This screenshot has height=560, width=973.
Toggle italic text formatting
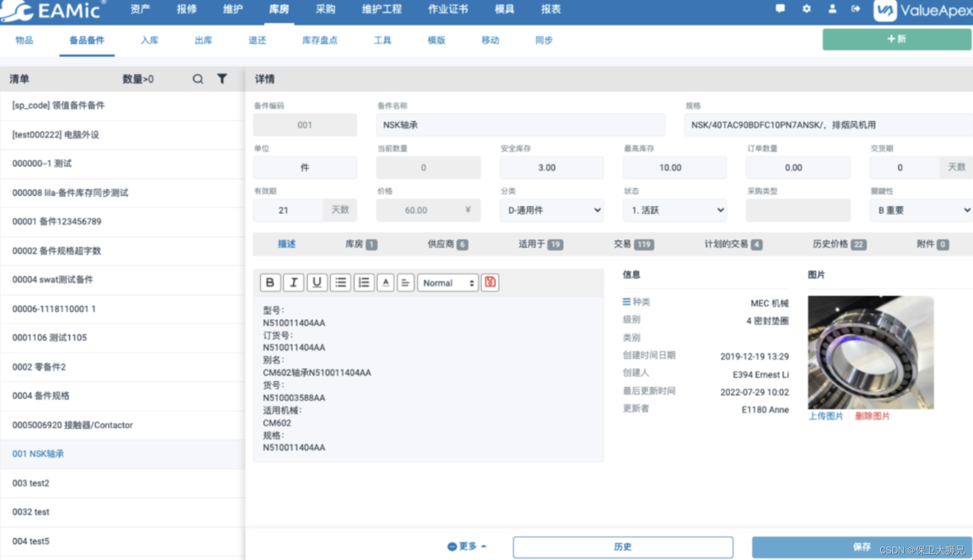click(x=293, y=282)
